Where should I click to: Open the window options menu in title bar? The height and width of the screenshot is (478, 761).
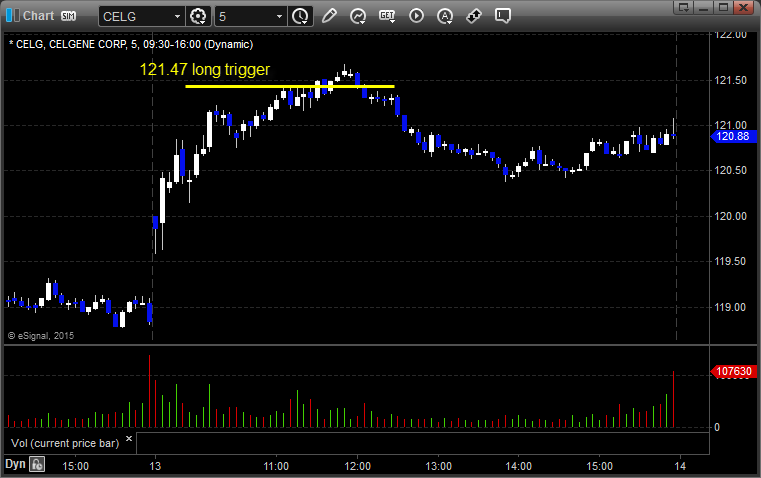click(x=683, y=7)
